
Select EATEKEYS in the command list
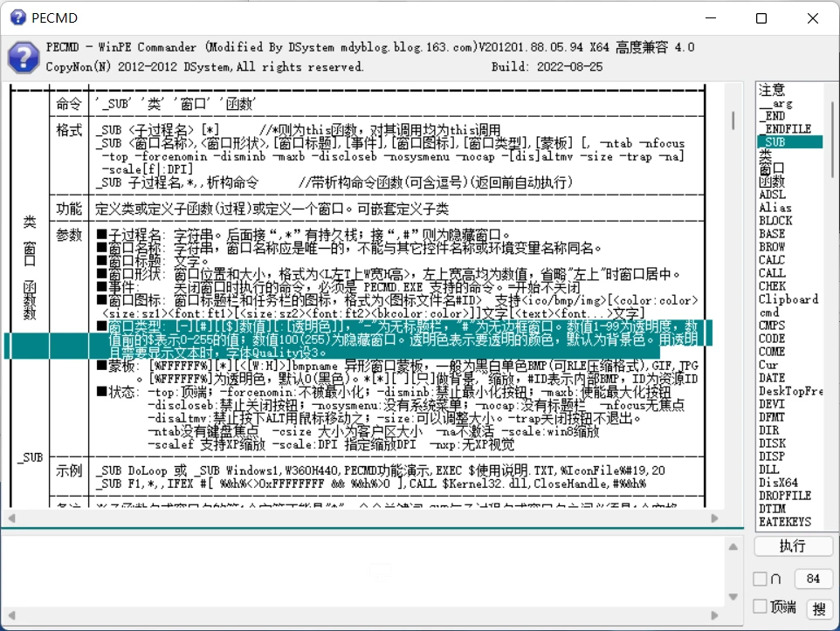(x=785, y=522)
